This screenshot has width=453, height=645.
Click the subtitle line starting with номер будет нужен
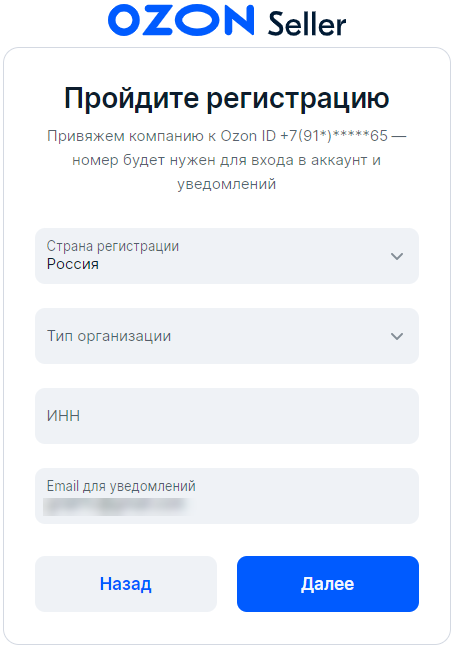pyautogui.click(x=227, y=160)
